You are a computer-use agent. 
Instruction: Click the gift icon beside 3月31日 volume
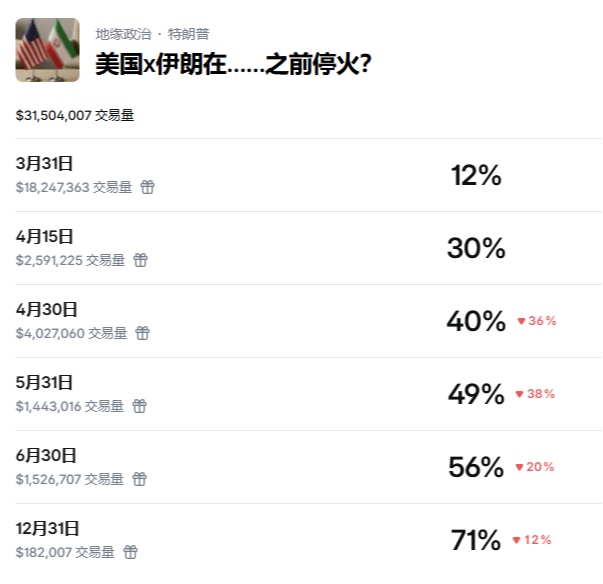tap(148, 187)
